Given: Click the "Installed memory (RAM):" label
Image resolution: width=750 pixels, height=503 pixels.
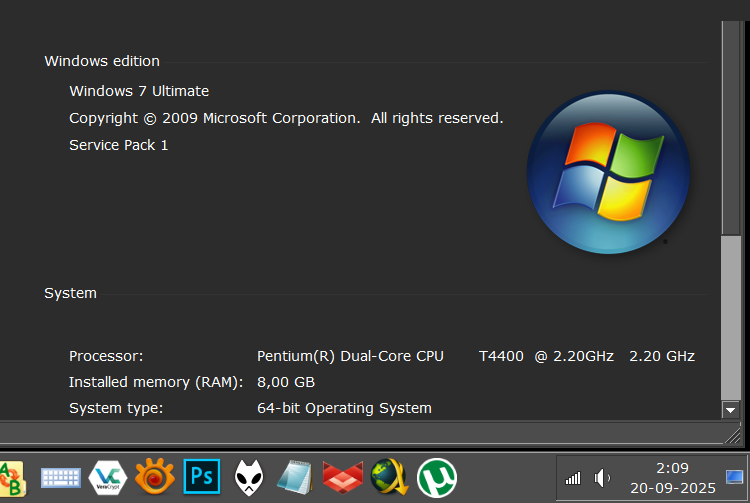Looking at the screenshot, I should [x=156, y=383].
